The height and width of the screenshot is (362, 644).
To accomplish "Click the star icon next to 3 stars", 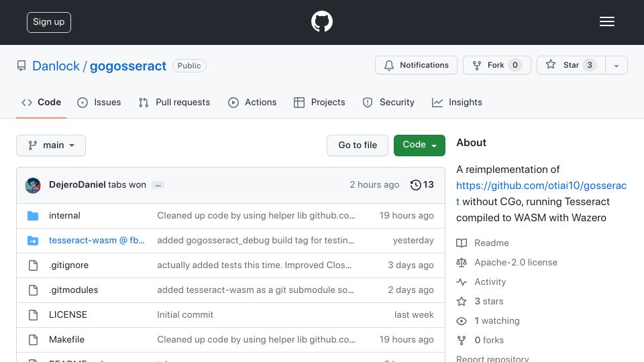I will (462, 302).
